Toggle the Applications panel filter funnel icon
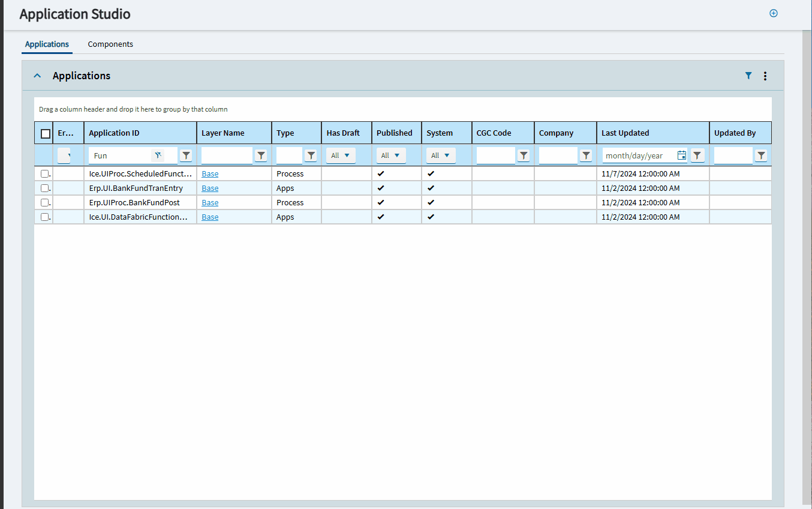 coord(748,76)
